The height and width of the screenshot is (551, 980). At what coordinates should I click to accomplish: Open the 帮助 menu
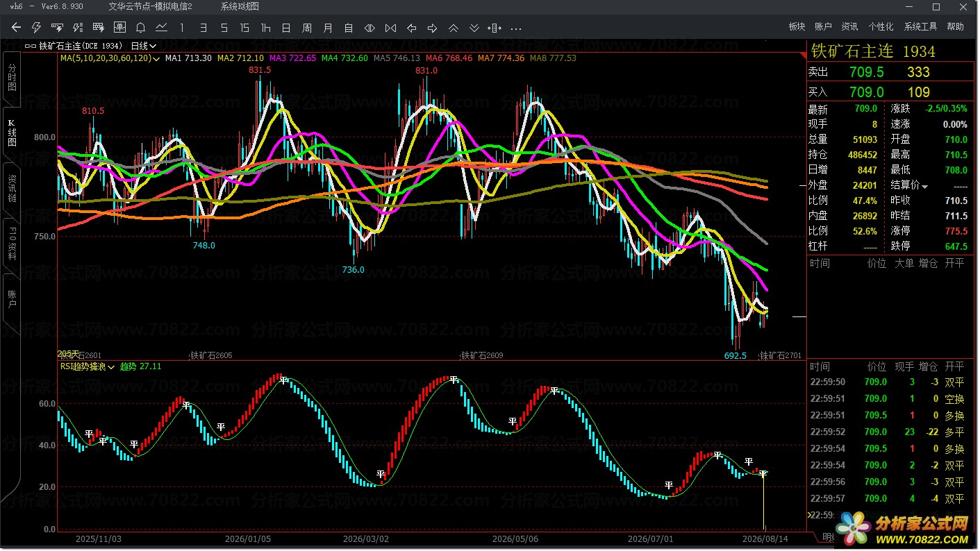coord(955,26)
